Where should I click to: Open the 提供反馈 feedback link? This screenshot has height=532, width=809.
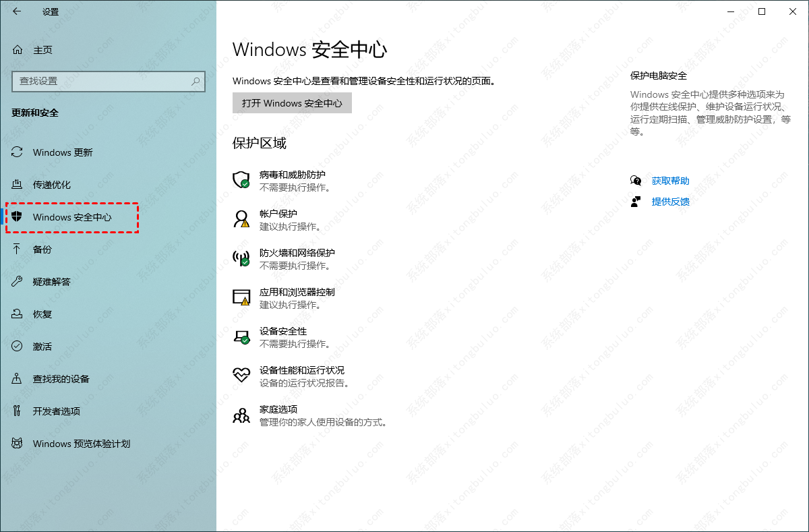pos(670,202)
